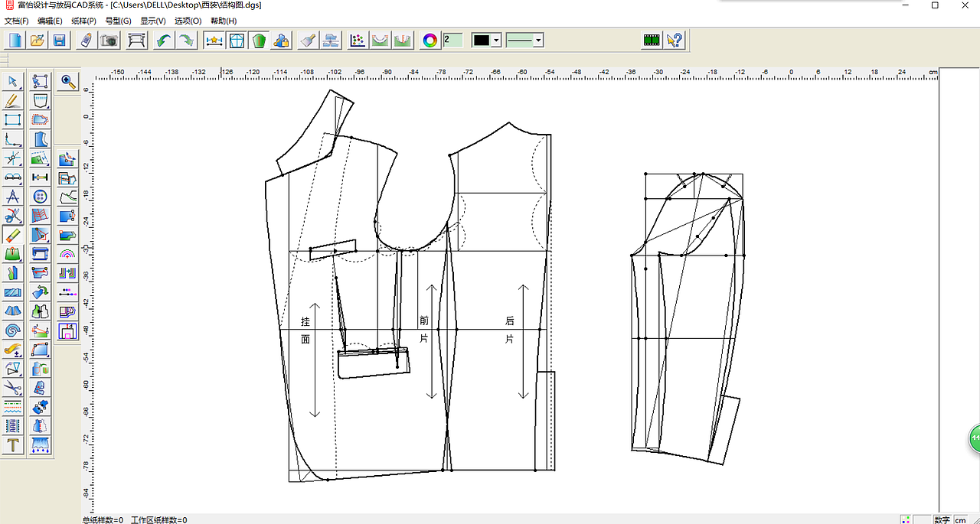Select the pencil drawing tool
Screen dimensions: 980x524
point(12,100)
